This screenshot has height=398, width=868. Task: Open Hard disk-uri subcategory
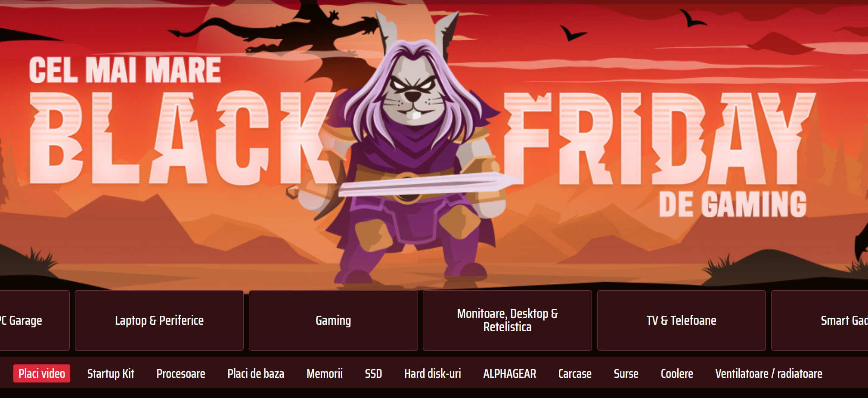coord(432,373)
